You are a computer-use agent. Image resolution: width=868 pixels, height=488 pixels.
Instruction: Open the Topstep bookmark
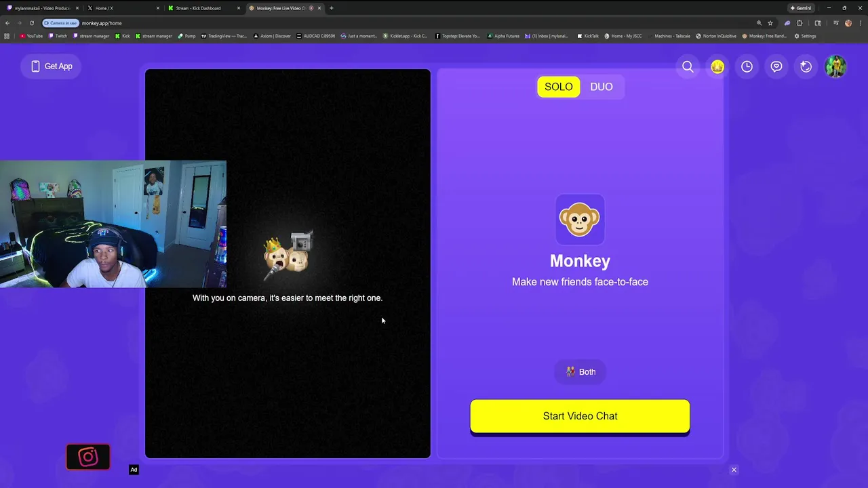457,36
